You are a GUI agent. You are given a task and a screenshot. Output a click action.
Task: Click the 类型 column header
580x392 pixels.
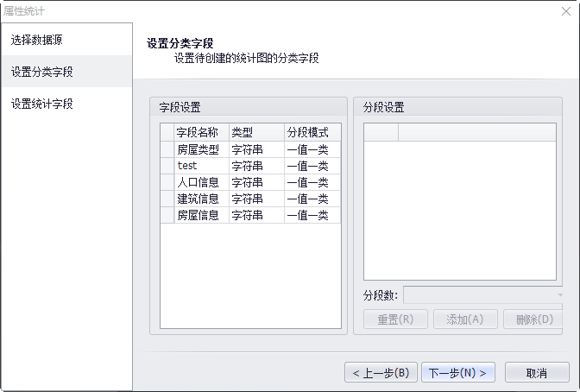(x=256, y=133)
